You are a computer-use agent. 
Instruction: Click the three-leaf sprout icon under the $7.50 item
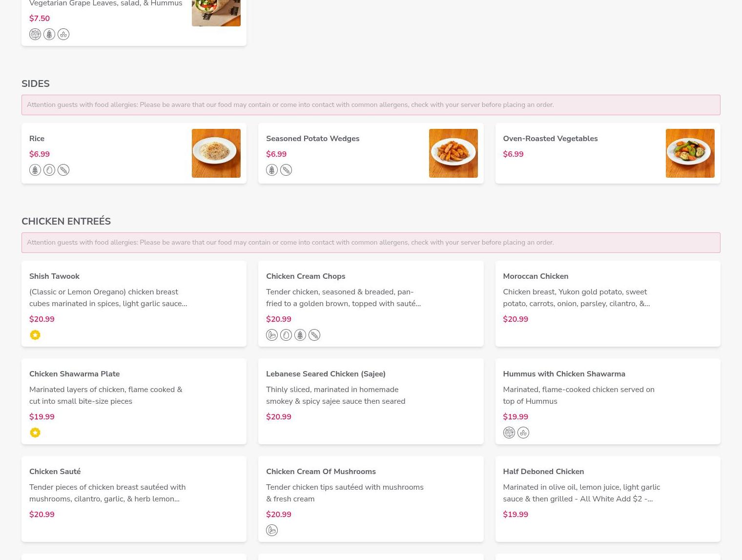coord(63,34)
